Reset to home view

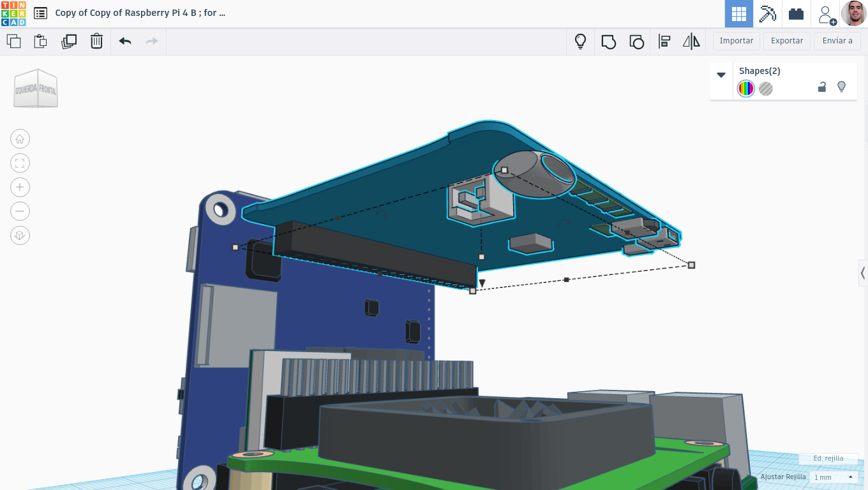pyautogui.click(x=20, y=139)
